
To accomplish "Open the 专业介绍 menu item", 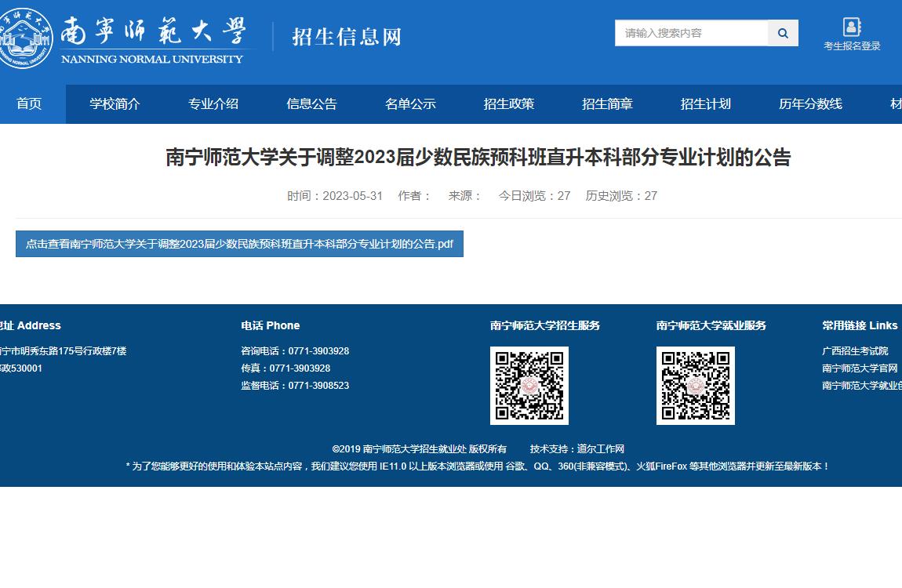I will [x=213, y=104].
